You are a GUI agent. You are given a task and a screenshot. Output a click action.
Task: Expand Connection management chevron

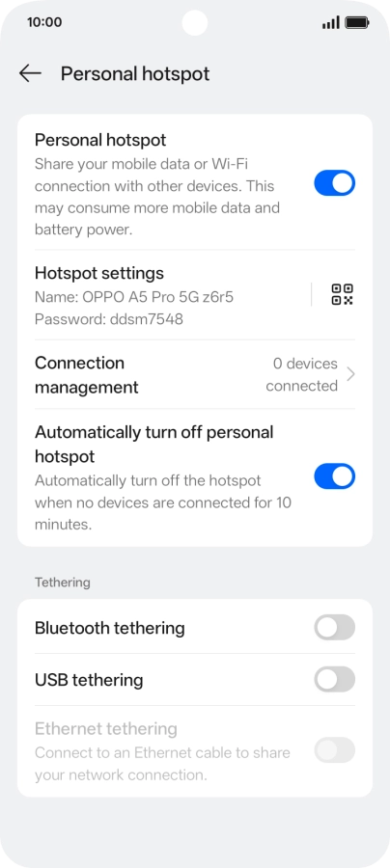pyautogui.click(x=350, y=375)
